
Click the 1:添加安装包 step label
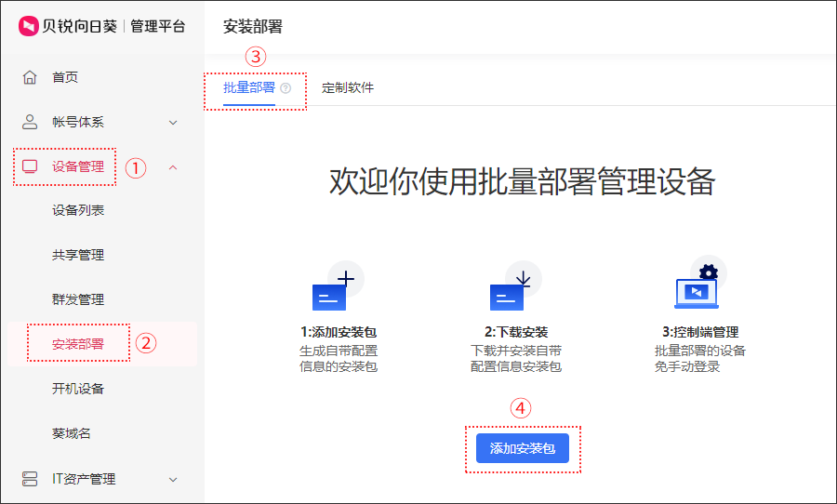click(339, 332)
